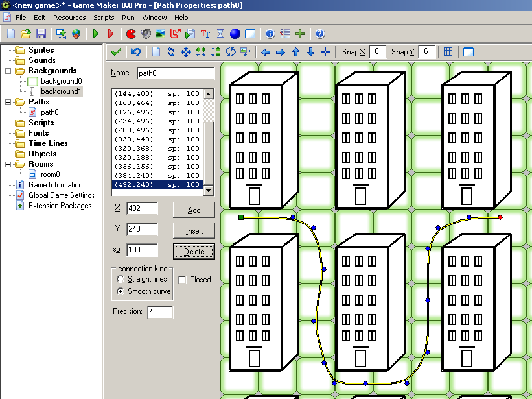Toggle the grid icon in path toolbar
This screenshot has width=532, height=399.
click(x=448, y=52)
